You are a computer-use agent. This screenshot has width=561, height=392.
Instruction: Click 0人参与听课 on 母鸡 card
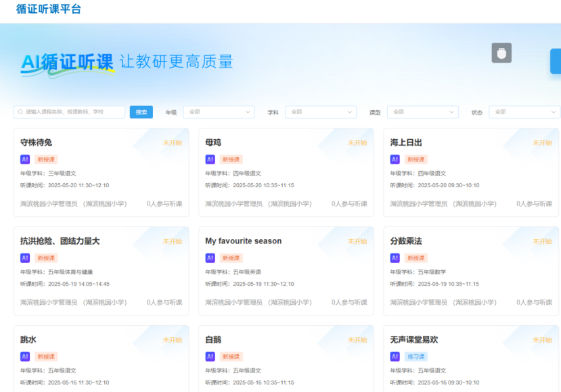click(349, 203)
